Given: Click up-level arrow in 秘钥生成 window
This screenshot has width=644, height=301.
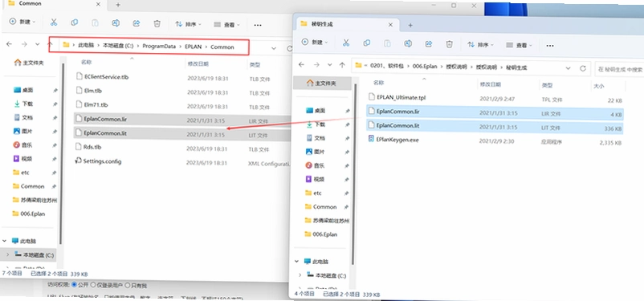Looking at the screenshot, I should tap(342, 65).
